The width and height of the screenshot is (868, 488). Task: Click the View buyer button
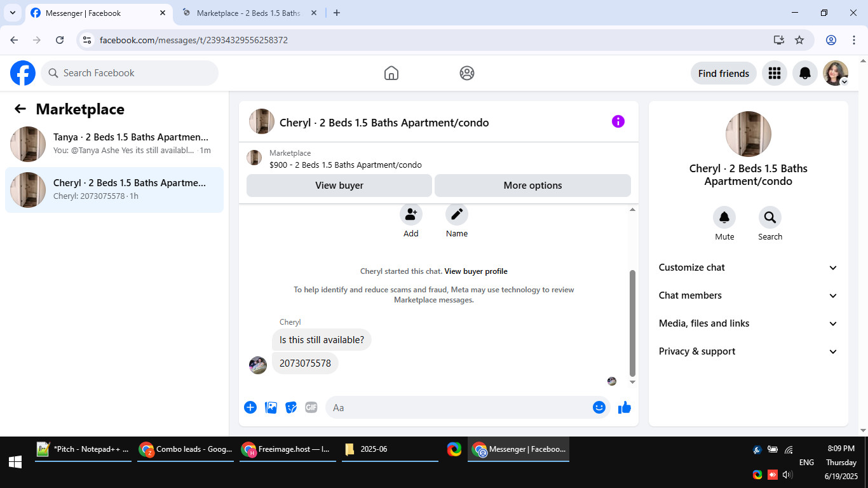point(339,186)
